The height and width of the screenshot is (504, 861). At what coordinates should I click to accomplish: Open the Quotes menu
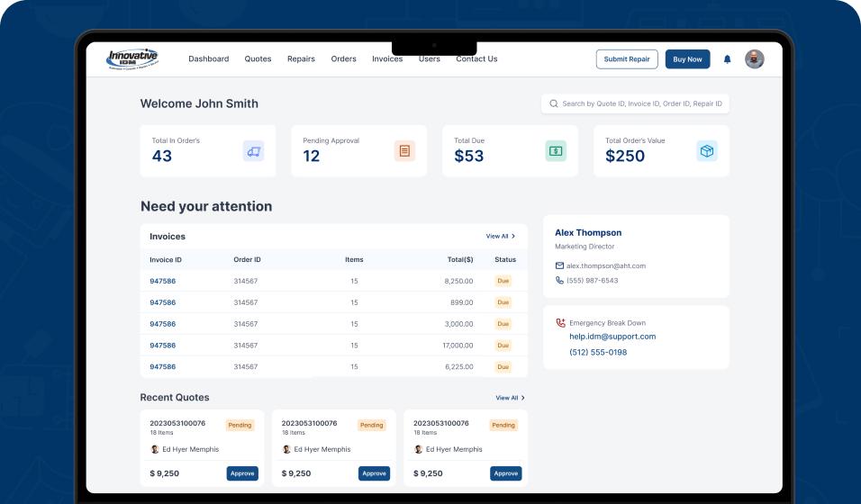[x=258, y=58]
